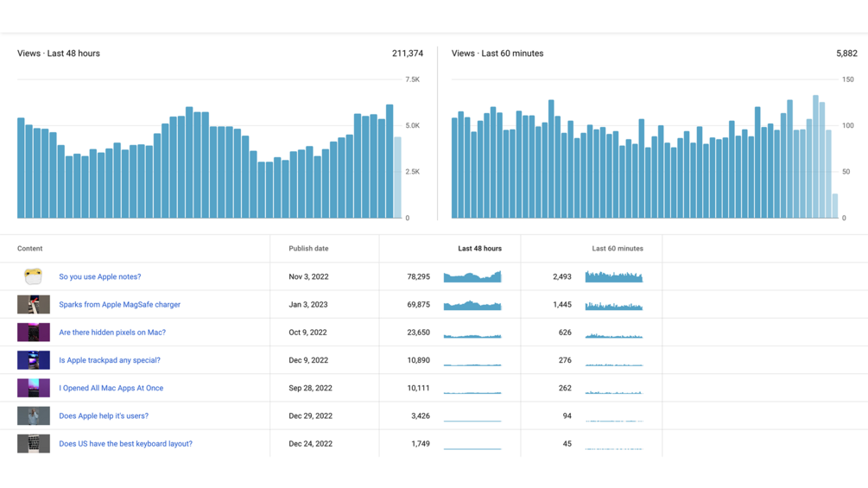Open video 'So you use Apple notes?'
This screenshot has height=488, width=868.
(x=99, y=276)
